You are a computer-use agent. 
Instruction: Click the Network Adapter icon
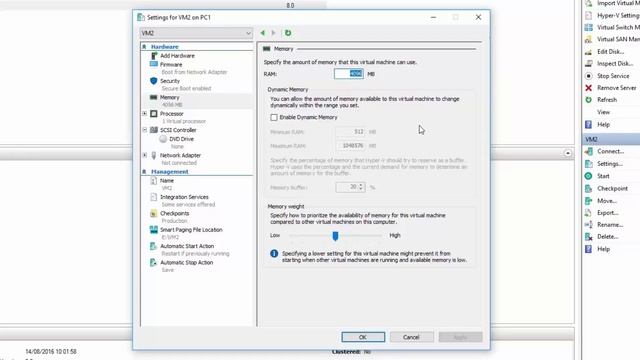click(154, 155)
